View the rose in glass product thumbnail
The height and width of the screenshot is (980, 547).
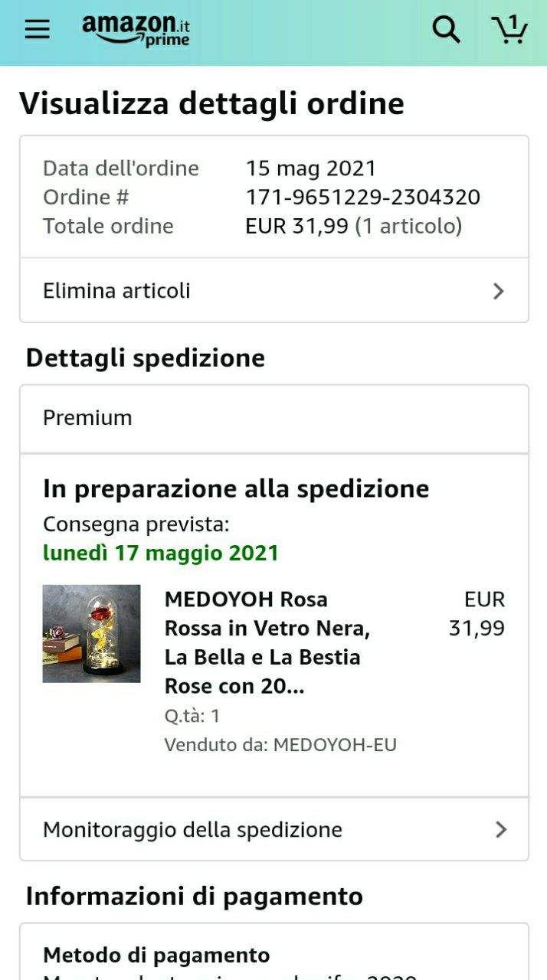click(x=91, y=634)
